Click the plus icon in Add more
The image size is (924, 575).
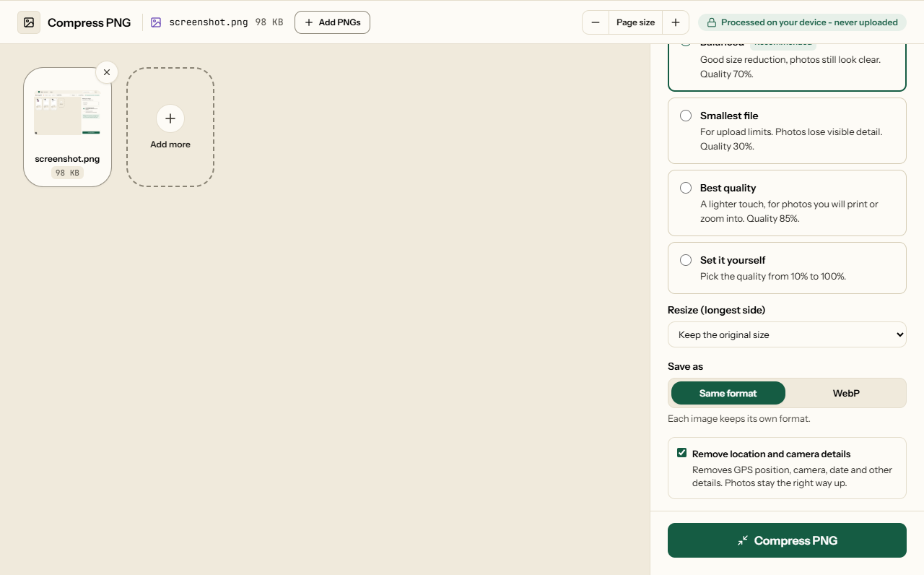click(170, 118)
